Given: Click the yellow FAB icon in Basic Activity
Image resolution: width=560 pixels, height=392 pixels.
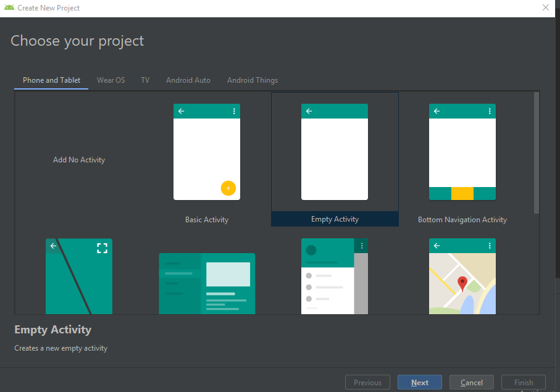Looking at the screenshot, I should 228,188.
